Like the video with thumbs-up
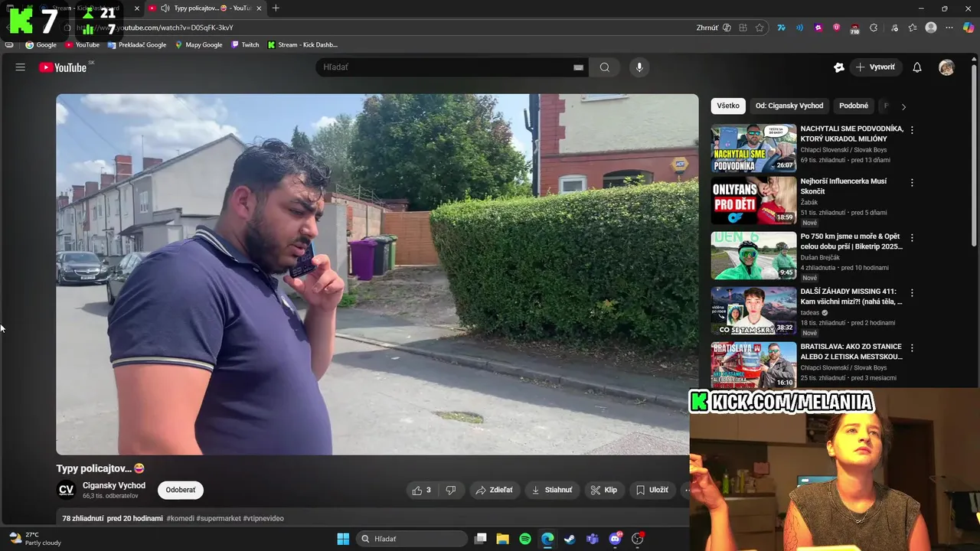Screen dimensions: 980x551 pos(422,490)
